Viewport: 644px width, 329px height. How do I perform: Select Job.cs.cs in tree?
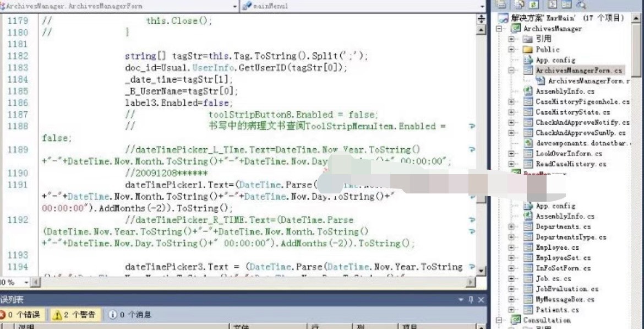coord(554,278)
